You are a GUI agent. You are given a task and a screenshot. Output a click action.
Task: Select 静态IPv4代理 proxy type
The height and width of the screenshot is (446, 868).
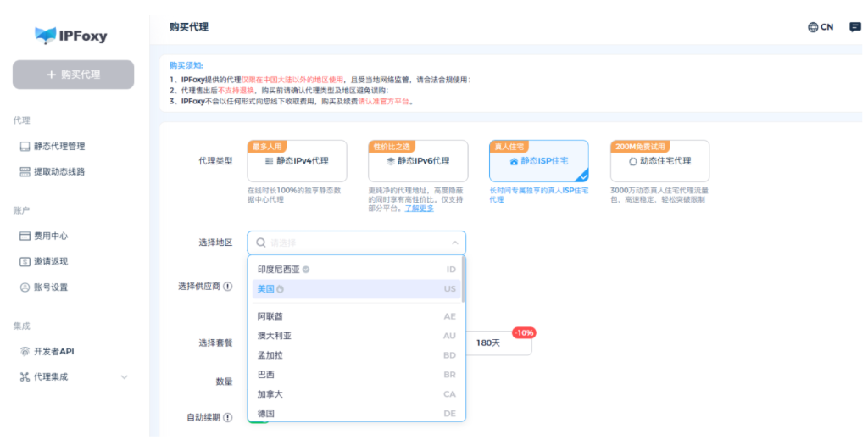point(297,161)
